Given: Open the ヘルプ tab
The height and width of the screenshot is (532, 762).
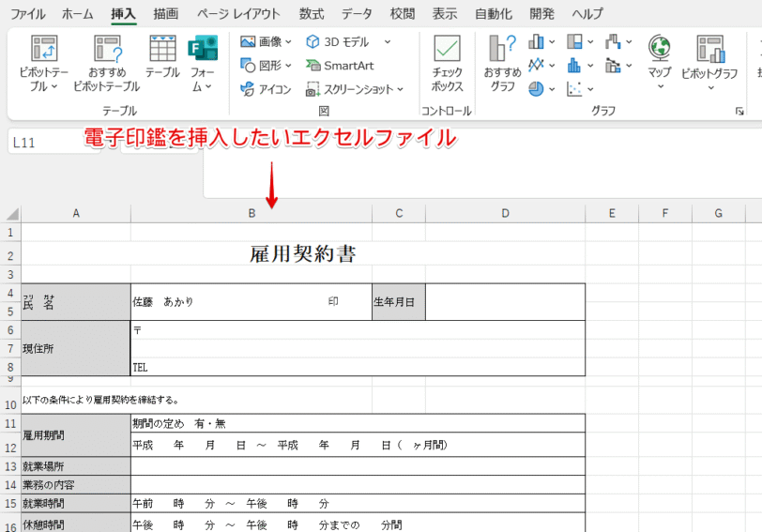Looking at the screenshot, I should (587, 13).
